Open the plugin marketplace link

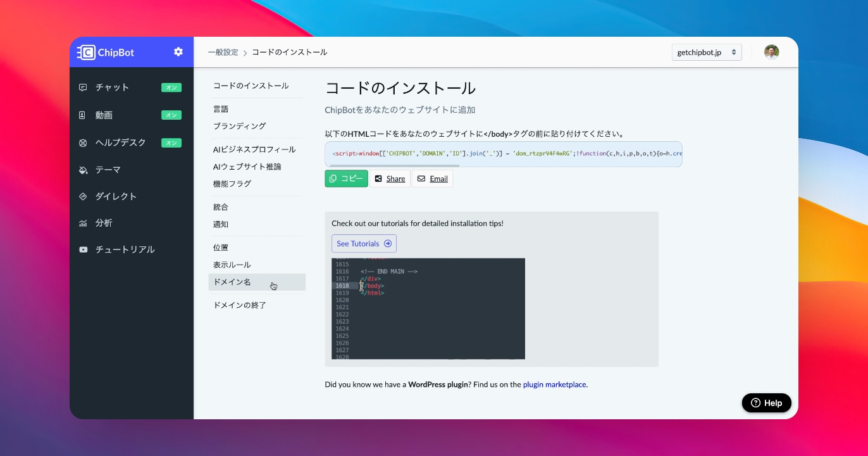tap(555, 384)
